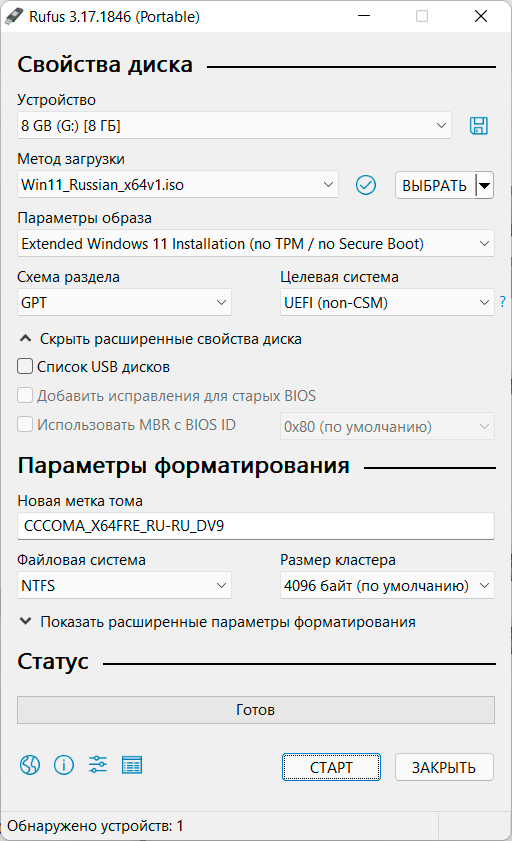Toggle Использовать MBR с BIOS ID checkbox
The image size is (512, 841).
(25, 424)
